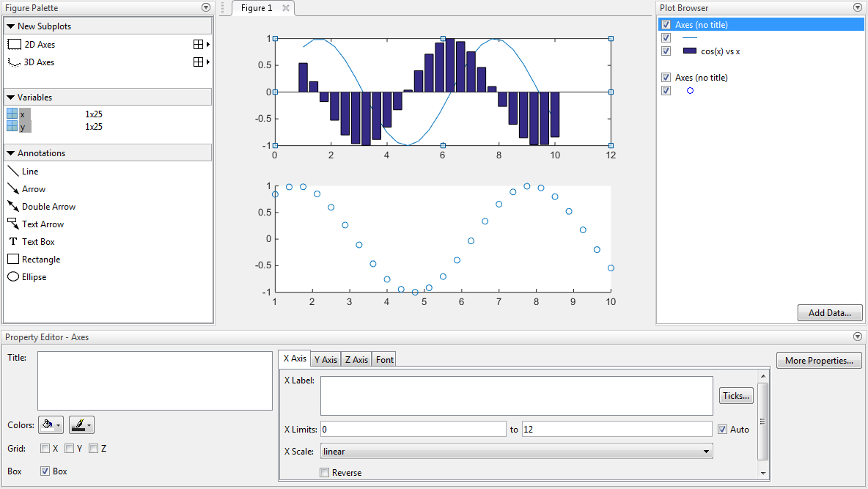The height and width of the screenshot is (489, 868).
Task: Open the 3D Axes grid layout picker
Action: 198,62
